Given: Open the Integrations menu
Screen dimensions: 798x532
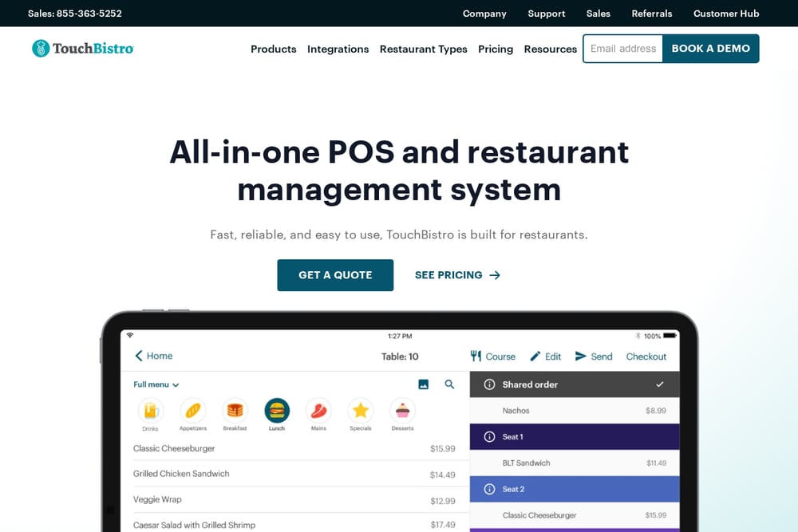Looking at the screenshot, I should [x=338, y=49].
